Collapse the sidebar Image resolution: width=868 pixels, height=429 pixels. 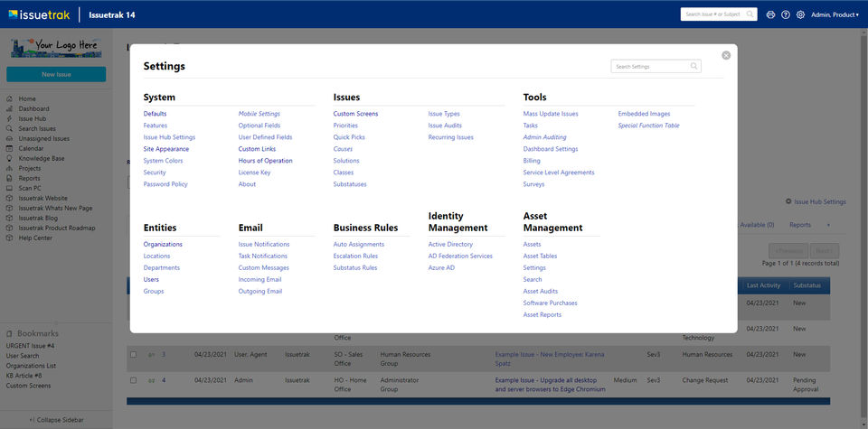(56, 420)
